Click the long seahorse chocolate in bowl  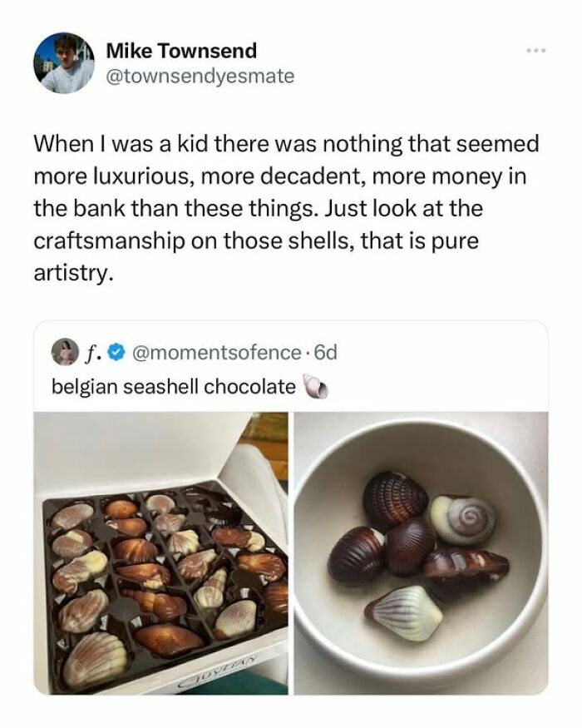click(x=466, y=566)
